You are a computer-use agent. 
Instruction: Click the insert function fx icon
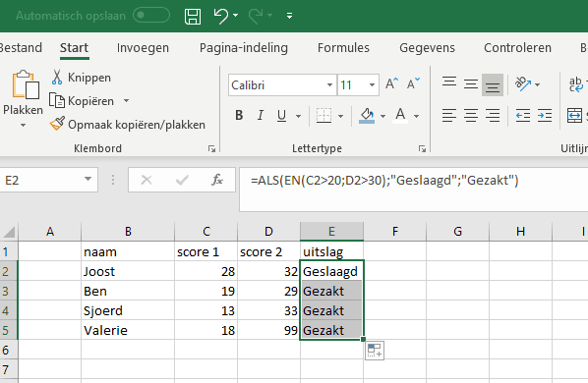coord(217,180)
